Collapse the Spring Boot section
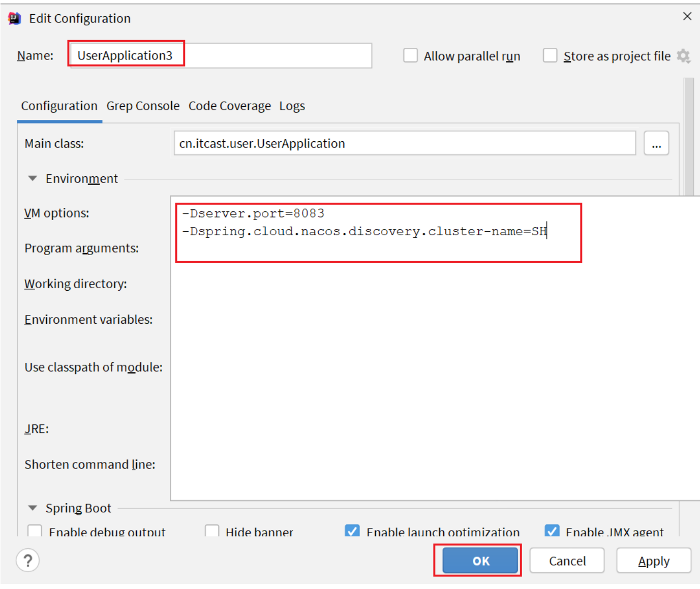Image resolution: width=700 pixels, height=589 pixels. 33,508
